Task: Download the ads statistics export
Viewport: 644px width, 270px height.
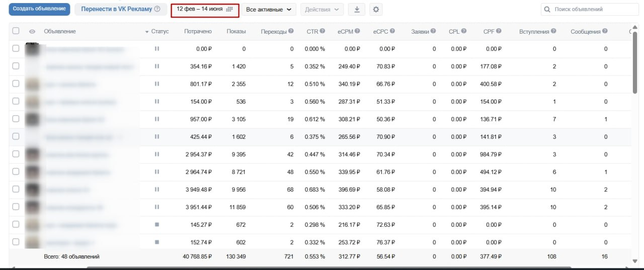Action: tap(357, 10)
